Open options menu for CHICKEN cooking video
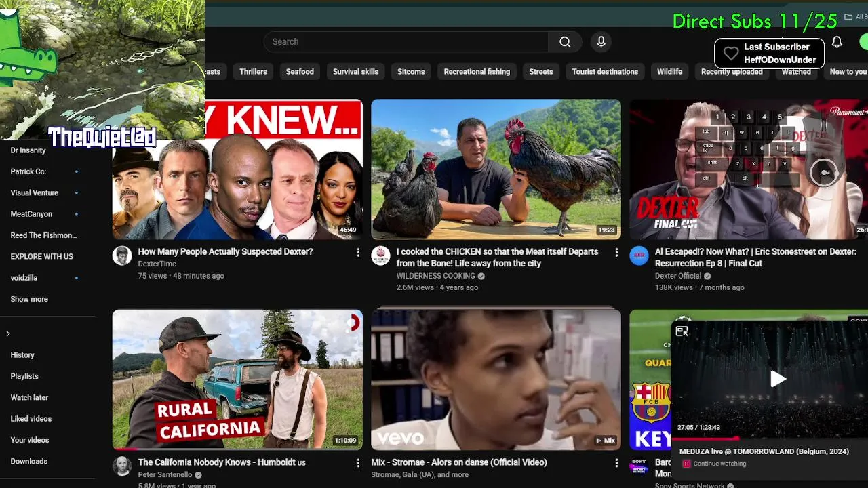 pos(616,252)
